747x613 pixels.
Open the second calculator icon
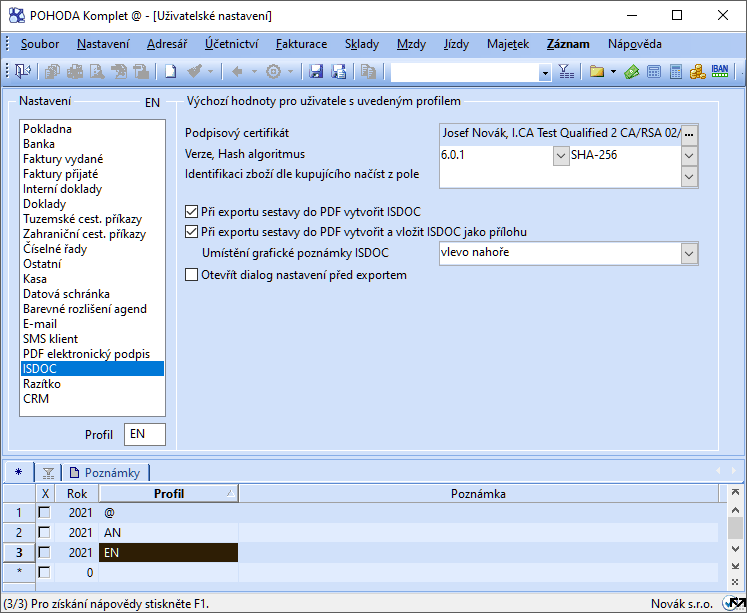[x=676, y=71]
